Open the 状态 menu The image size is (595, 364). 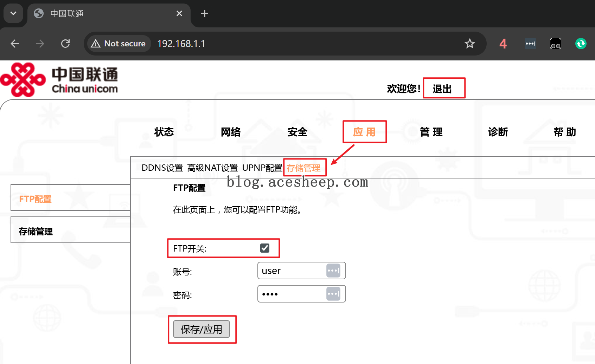click(164, 132)
